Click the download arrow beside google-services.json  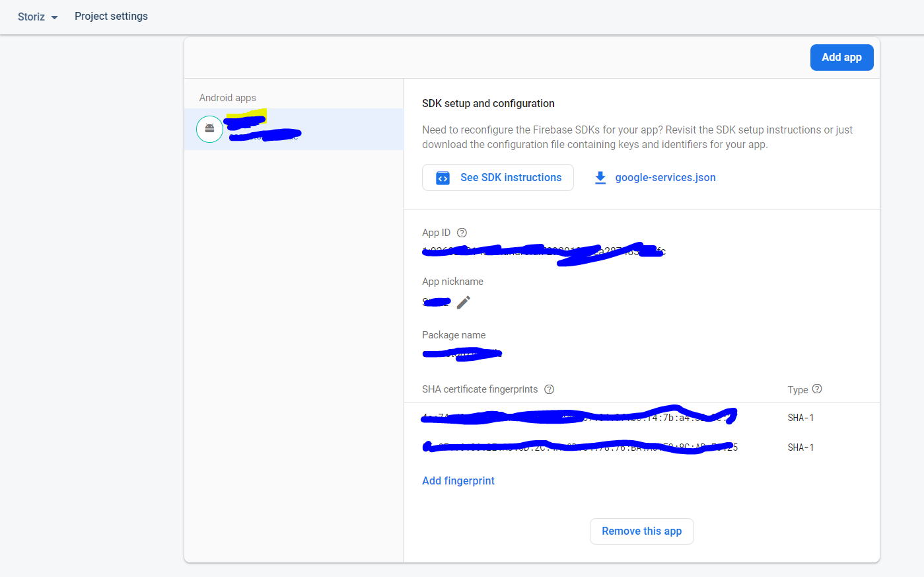click(600, 177)
